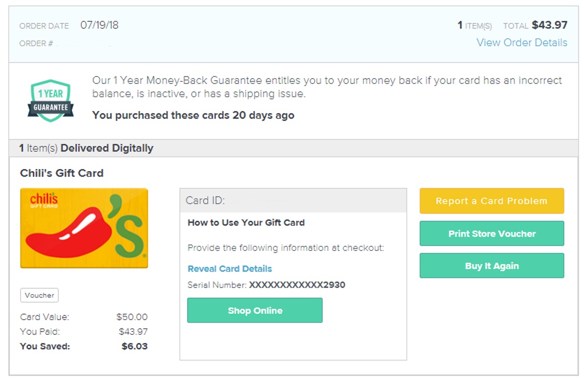The image size is (588, 378).
Task: Click the How to Use Your Gift Card heading
Action: [x=246, y=223]
